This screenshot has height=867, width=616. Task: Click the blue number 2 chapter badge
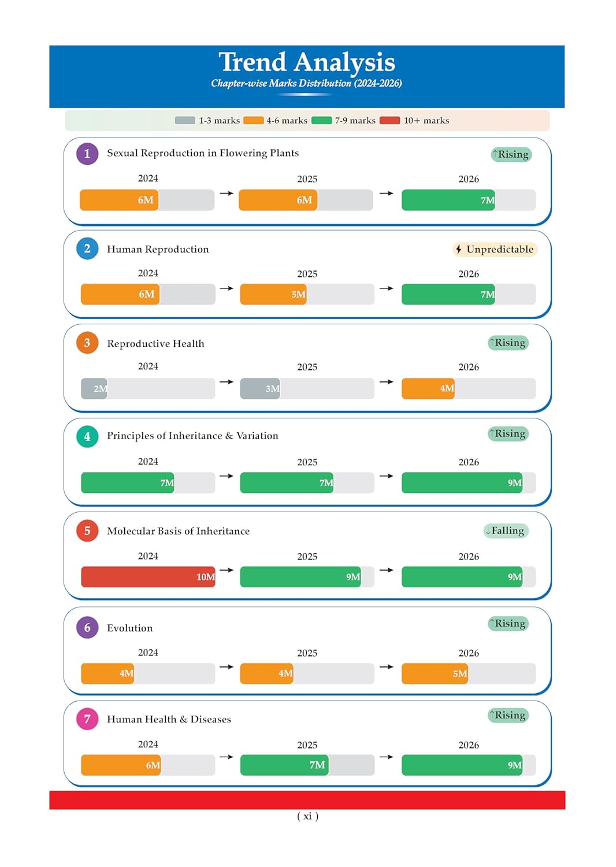coord(87,249)
